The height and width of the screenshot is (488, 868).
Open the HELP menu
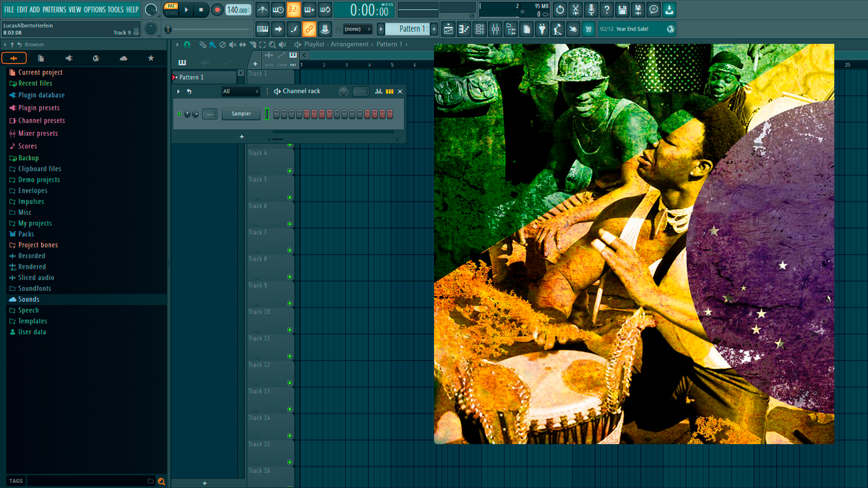pyautogui.click(x=132, y=10)
